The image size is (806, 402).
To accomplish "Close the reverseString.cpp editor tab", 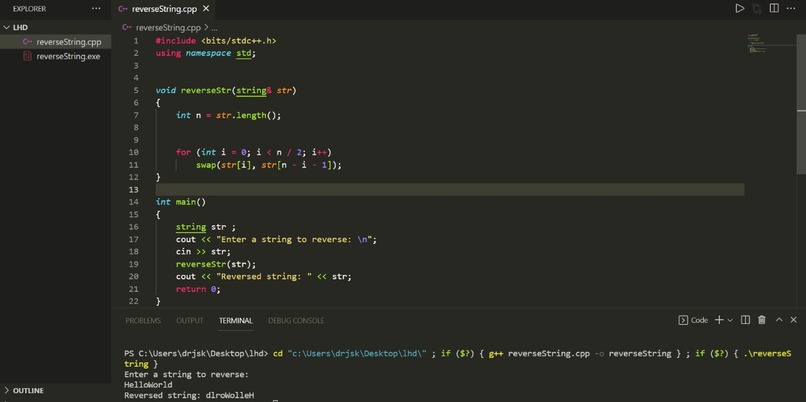I will 206,9.
